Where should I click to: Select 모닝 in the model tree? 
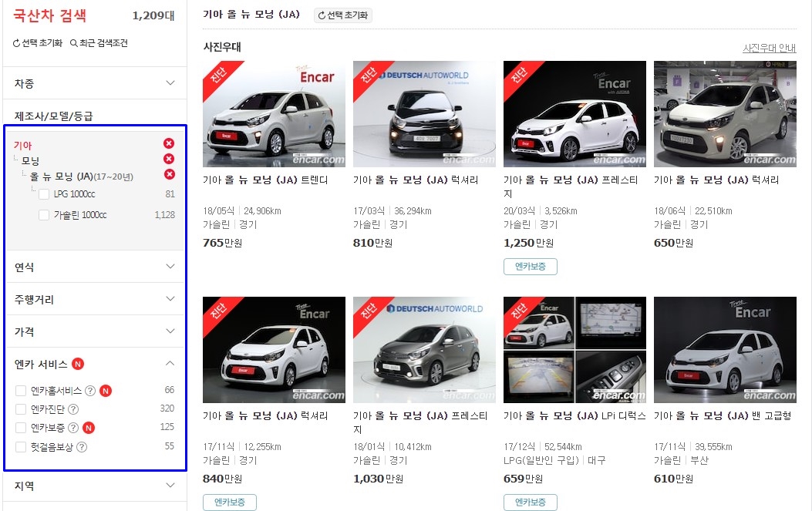click(x=31, y=160)
